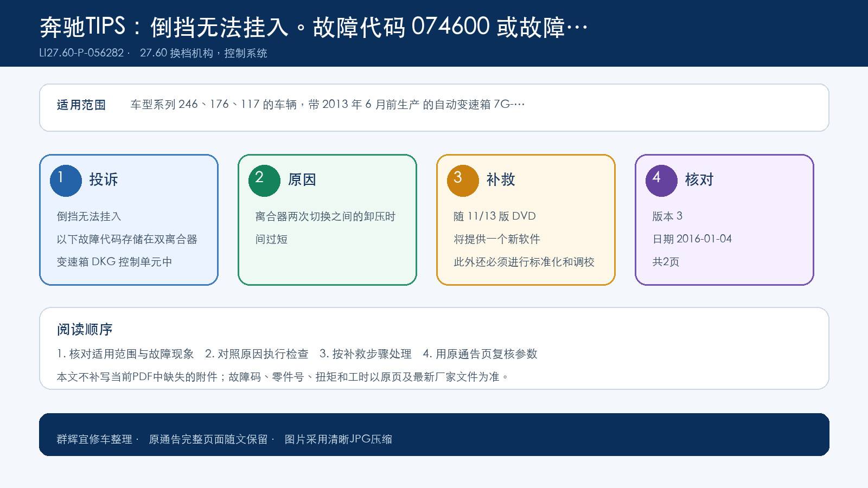
Task: Select the line 将提供一个新软件
Action: click(x=497, y=239)
